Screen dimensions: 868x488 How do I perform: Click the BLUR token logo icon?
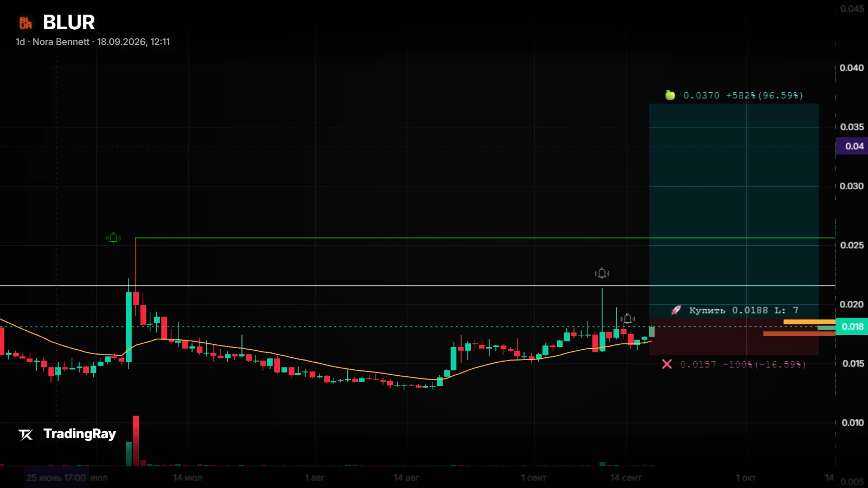tap(25, 23)
